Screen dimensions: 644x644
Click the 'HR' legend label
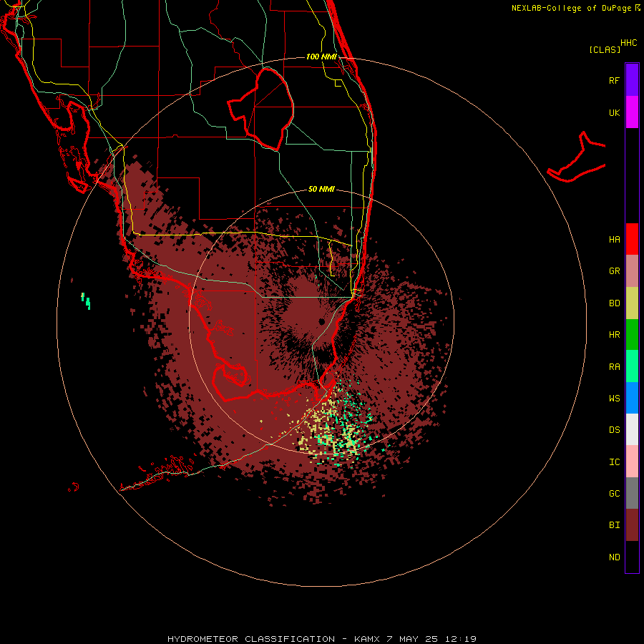(614, 335)
